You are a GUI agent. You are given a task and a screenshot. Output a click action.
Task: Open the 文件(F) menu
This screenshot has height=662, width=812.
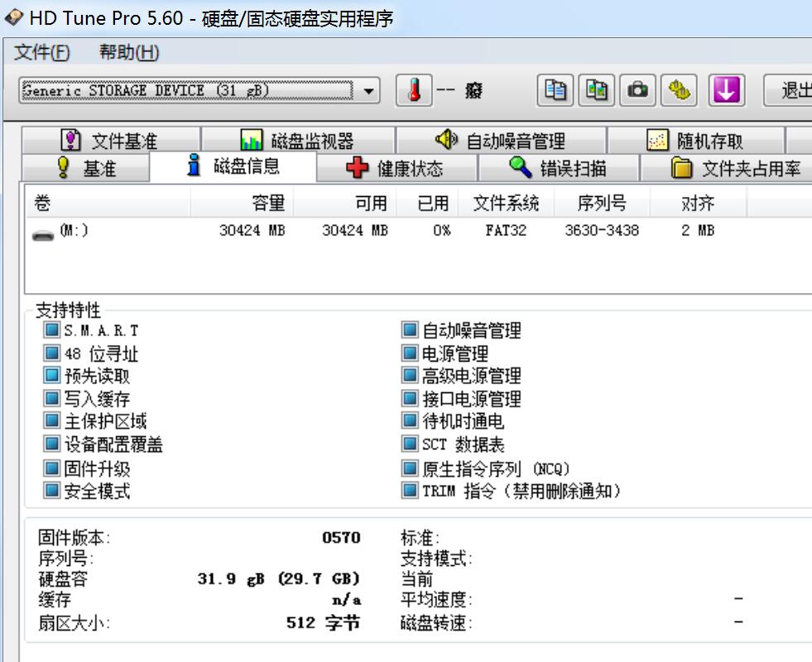tap(42, 53)
